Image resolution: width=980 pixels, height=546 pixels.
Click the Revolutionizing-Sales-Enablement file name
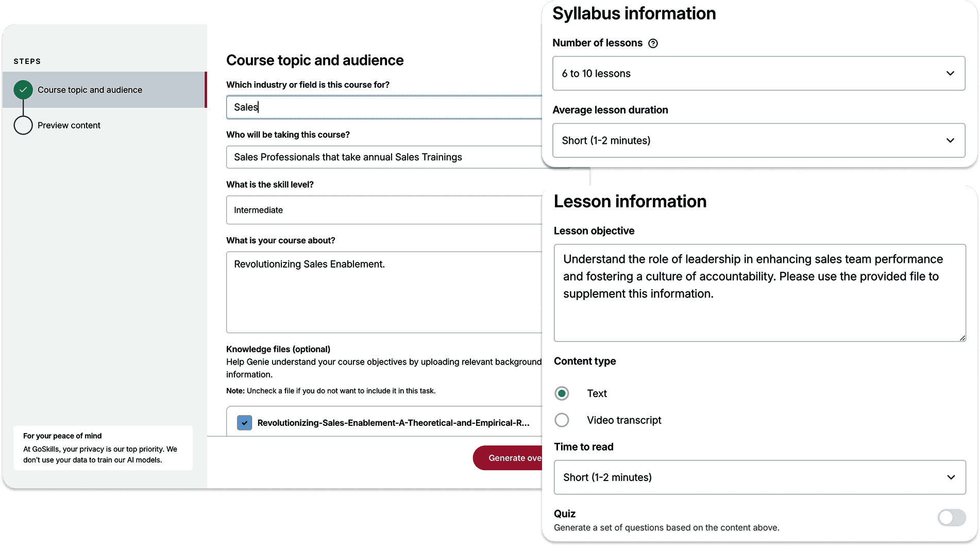(x=393, y=423)
